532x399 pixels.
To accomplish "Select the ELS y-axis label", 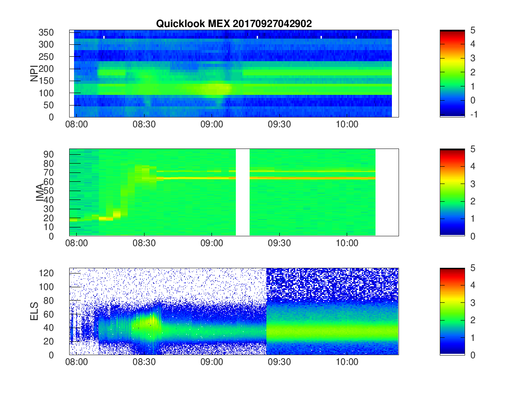I will pos(34,311).
